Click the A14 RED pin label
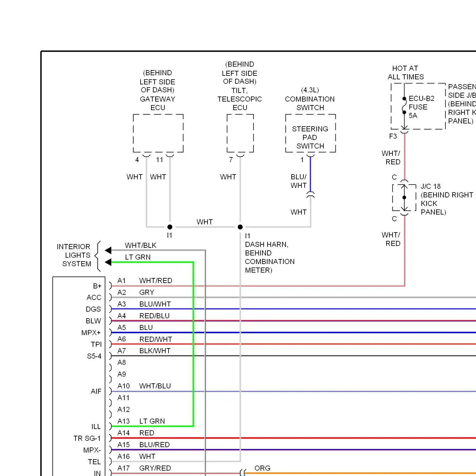 [136, 433]
